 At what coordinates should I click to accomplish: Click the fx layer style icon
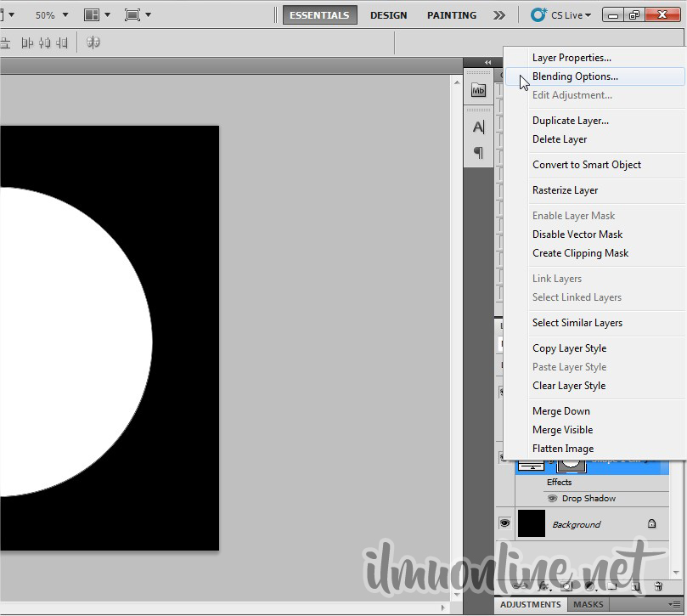coord(543,586)
